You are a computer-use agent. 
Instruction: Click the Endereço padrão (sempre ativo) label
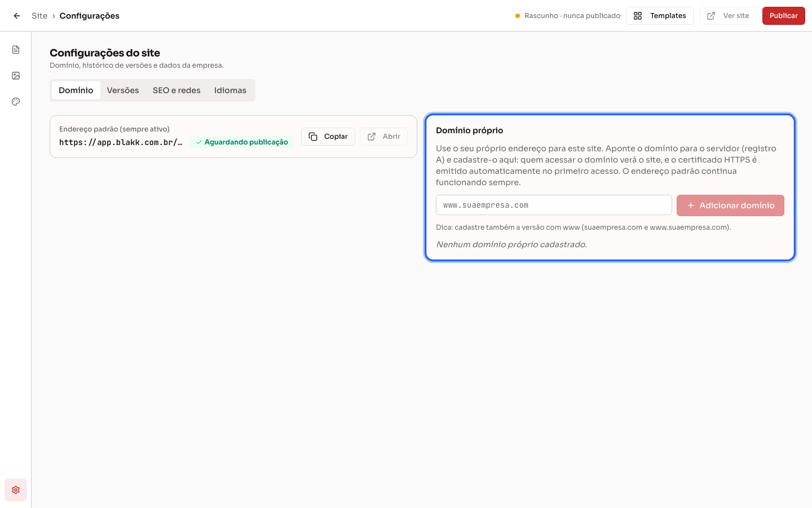pos(114,129)
